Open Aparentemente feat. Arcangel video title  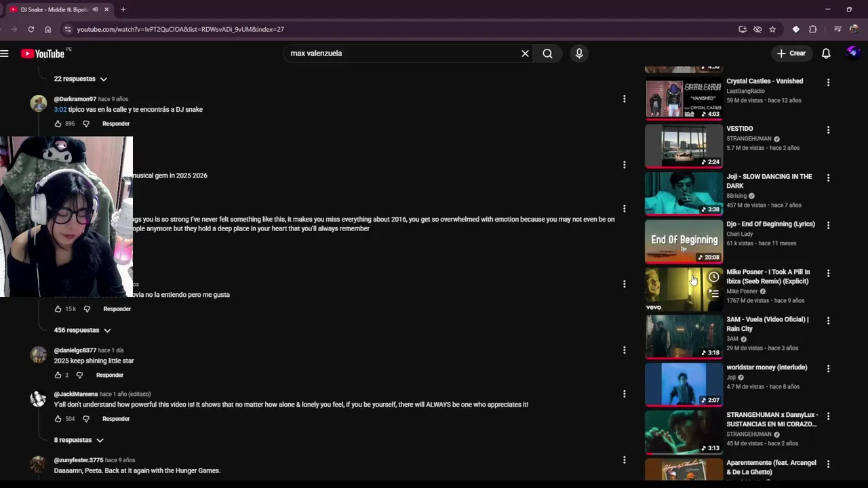[771, 468]
